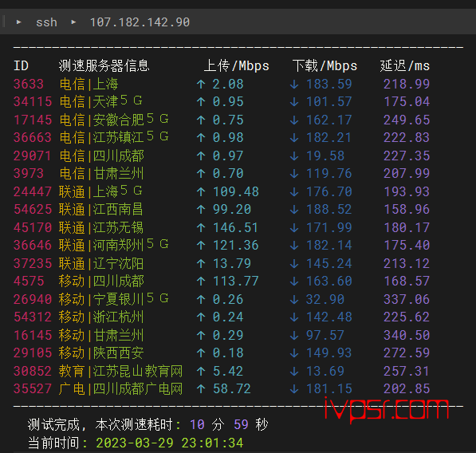Select server ID 54625
The height and width of the screenshot is (453, 476).
coord(33,209)
